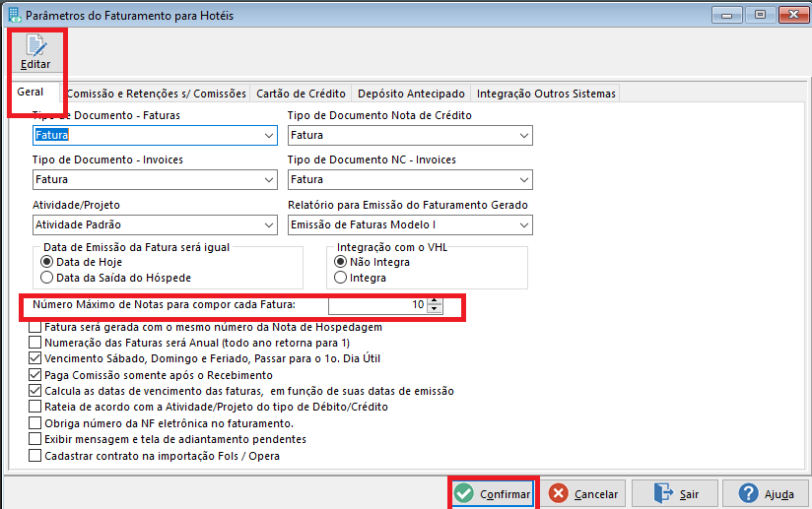The width and height of the screenshot is (812, 509).
Task: Open the Depósito Antecipado tab
Action: (x=411, y=94)
